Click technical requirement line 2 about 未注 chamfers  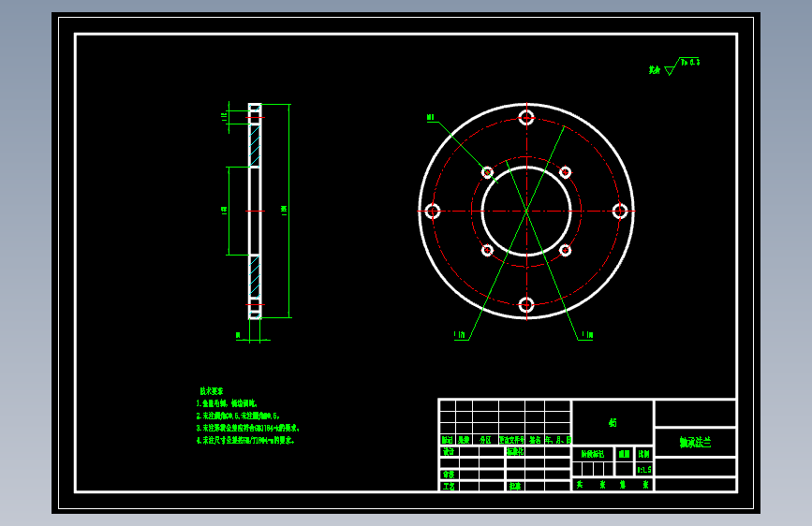click(x=238, y=416)
